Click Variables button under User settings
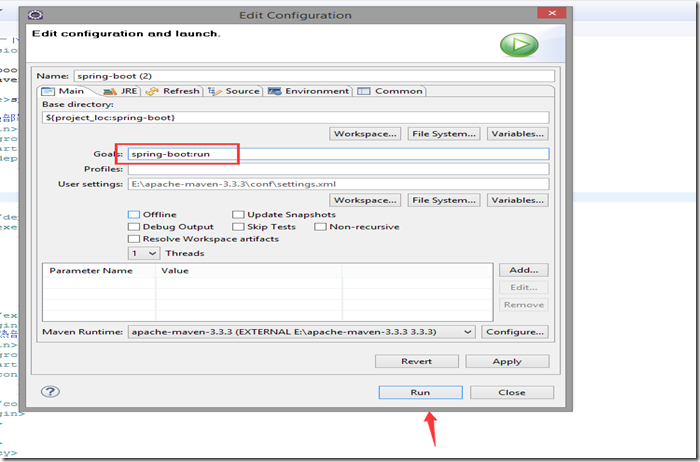 click(517, 200)
